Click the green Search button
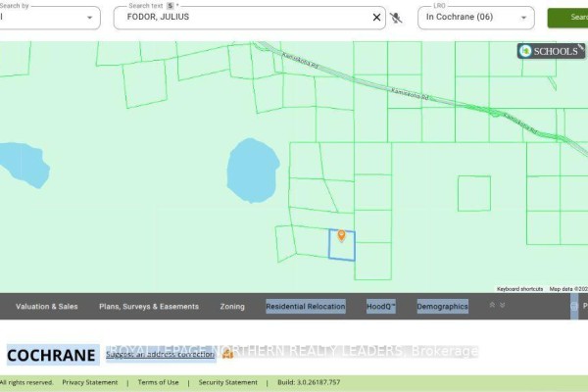The height and width of the screenshot is (392, 588). (567, 18)
